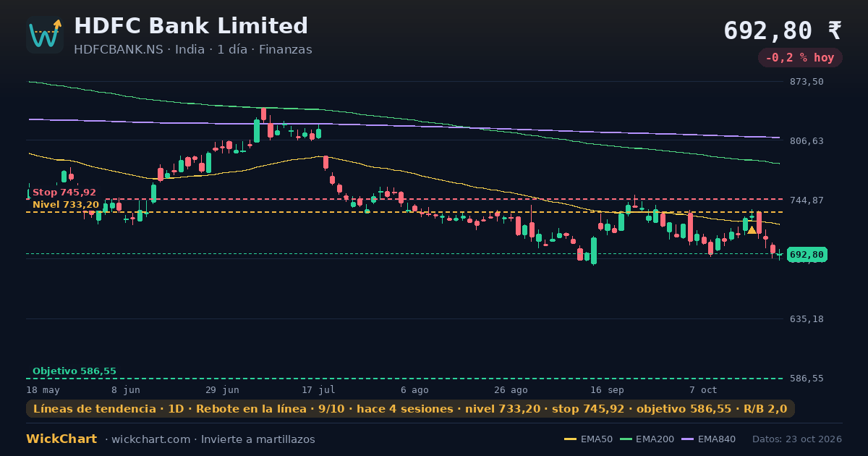868x456 pixels.
Task: Click the Nivel 733,20 label
Action: click(x=66, y=205)
